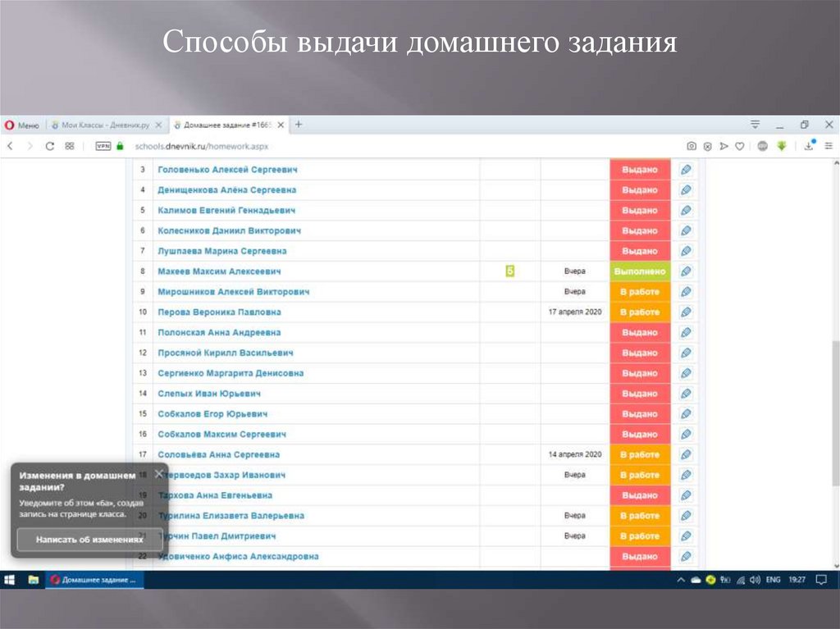Click edit pencil for Калимов Евгений Геннадьевич
840x629 pixels.
[686, 211]
